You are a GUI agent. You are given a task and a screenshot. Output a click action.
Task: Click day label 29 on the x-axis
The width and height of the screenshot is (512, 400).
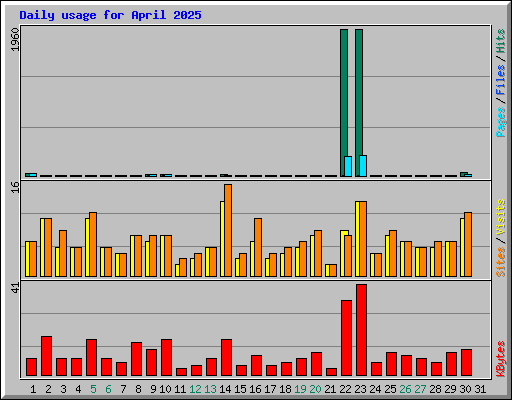pos(450,389)
